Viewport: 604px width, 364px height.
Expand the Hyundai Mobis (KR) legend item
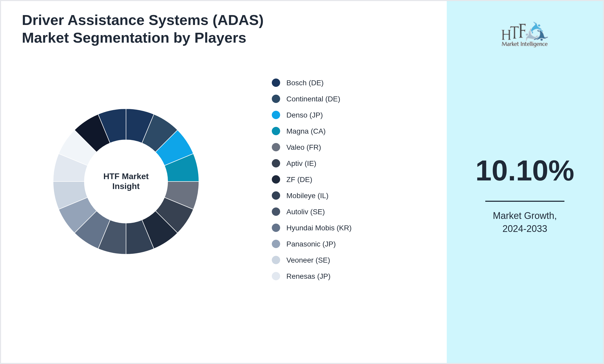(318, 228)
